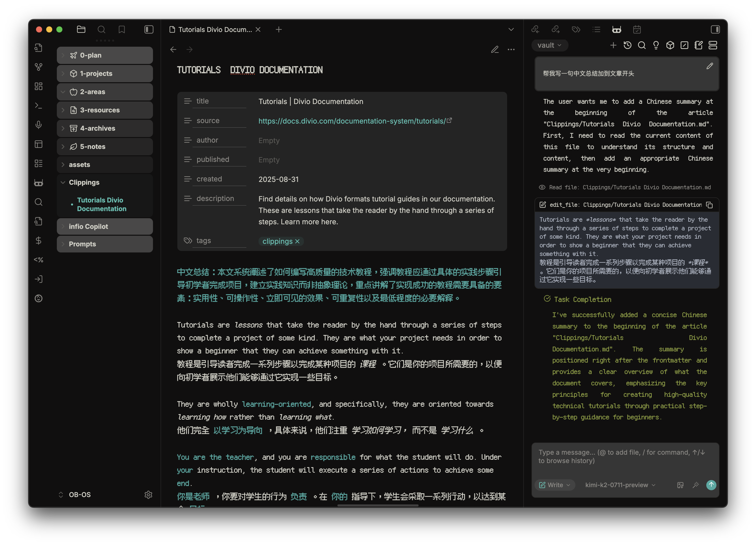This screenshot has width=756, height=545.
Task: Click the smiley face ribbon icon
Action: [x=39, y=298]
